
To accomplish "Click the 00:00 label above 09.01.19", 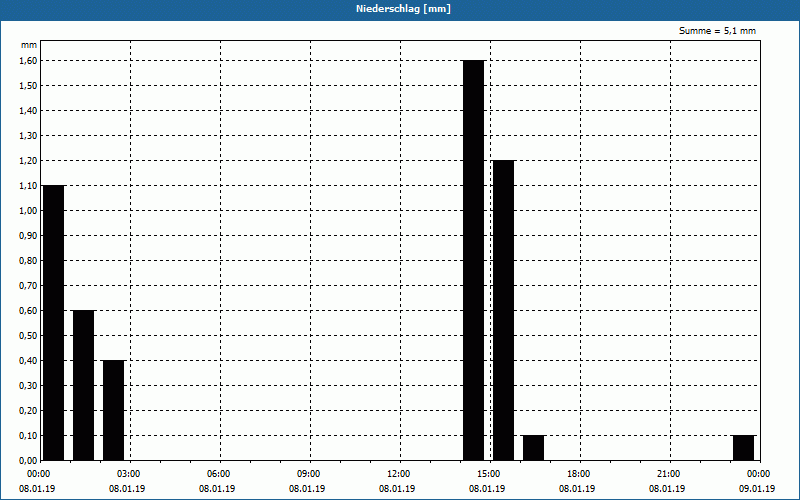I will click(759, 474).
